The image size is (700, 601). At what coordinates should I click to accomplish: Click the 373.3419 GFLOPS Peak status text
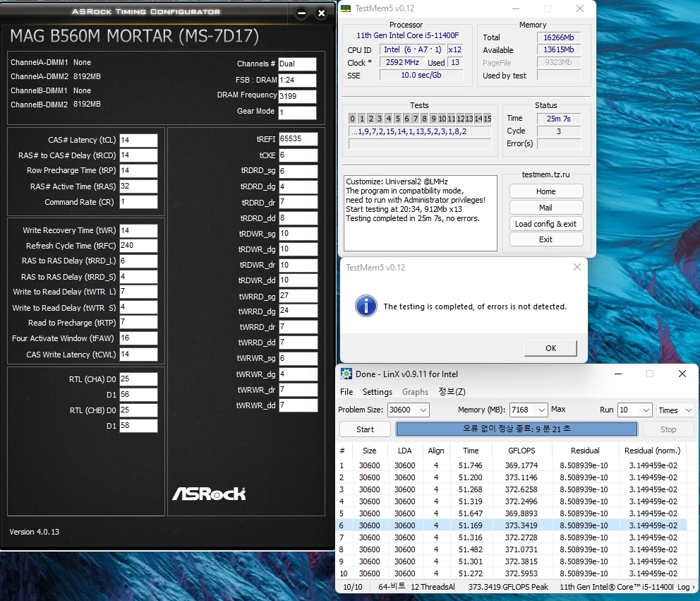pos(508,587)
